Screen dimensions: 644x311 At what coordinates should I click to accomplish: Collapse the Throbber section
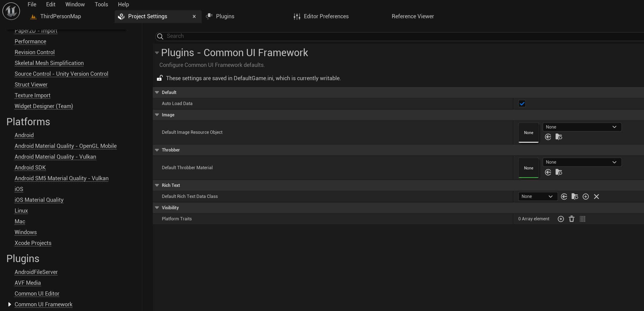[x=157, y=150]
